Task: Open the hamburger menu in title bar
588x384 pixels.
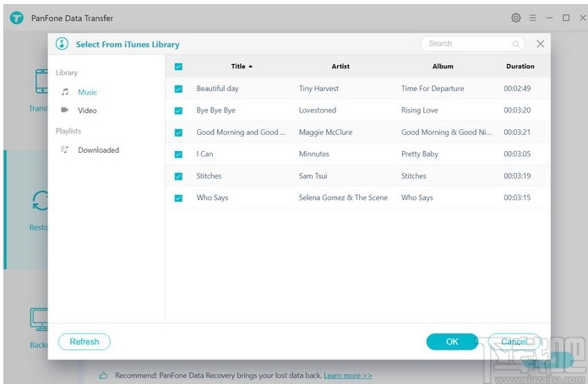Action: tap(532, 18)
